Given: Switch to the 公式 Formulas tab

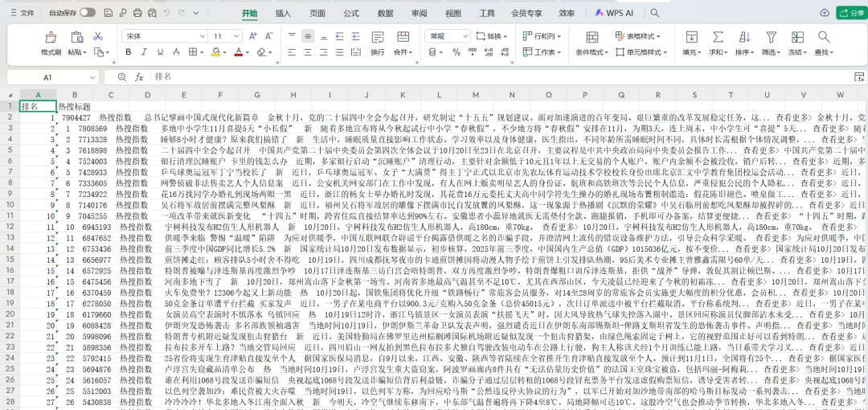Looking at the screenshot, I should [351, 13].
